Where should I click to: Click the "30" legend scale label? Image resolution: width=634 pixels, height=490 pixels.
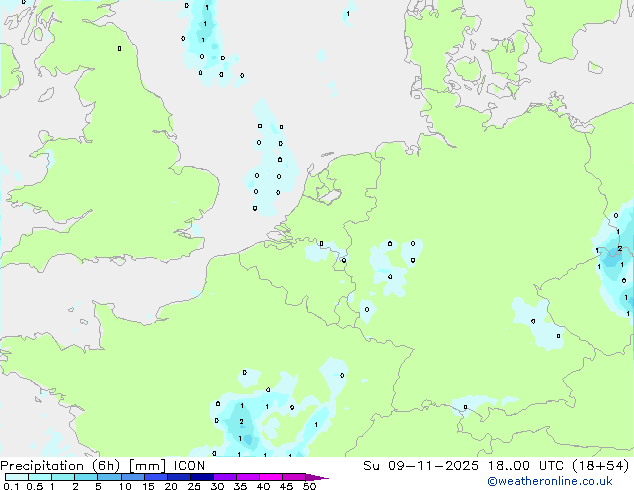[x=217, y=486]
